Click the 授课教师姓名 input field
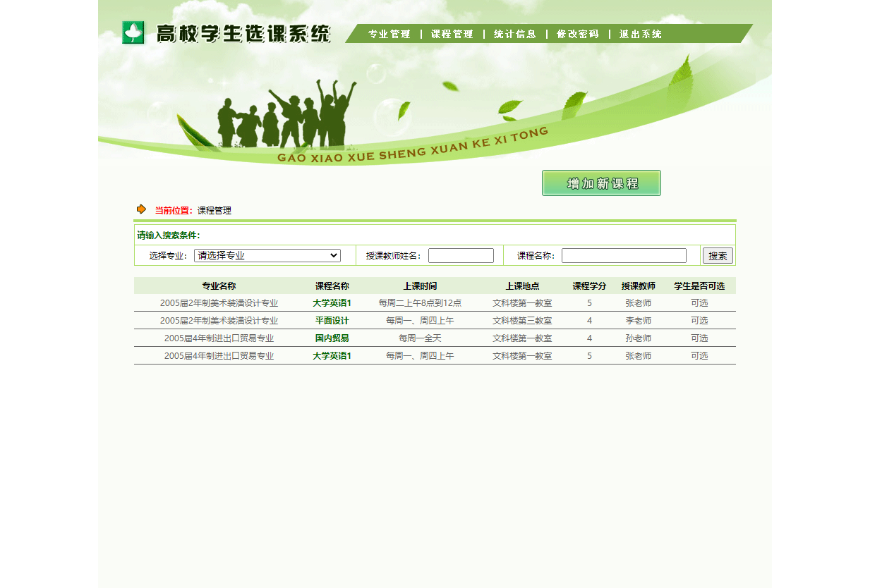This screenshot has width=894, height=588. 461,255
